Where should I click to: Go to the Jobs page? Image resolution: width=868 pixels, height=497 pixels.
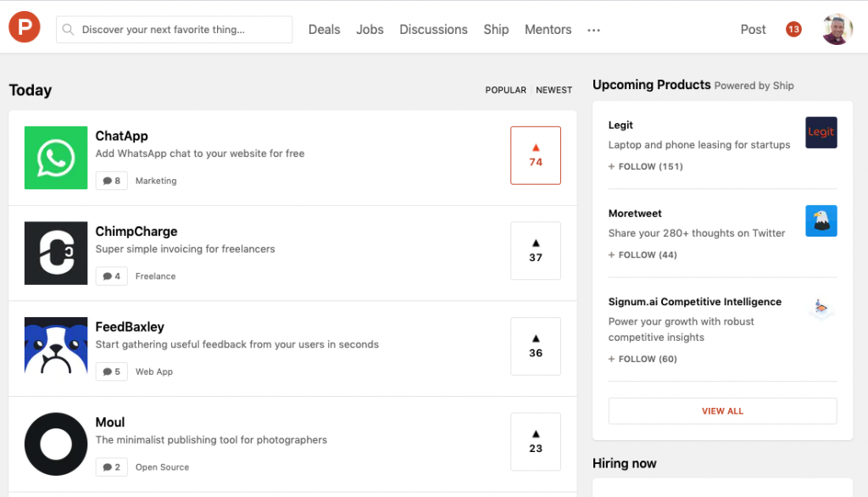pos(370,30)
